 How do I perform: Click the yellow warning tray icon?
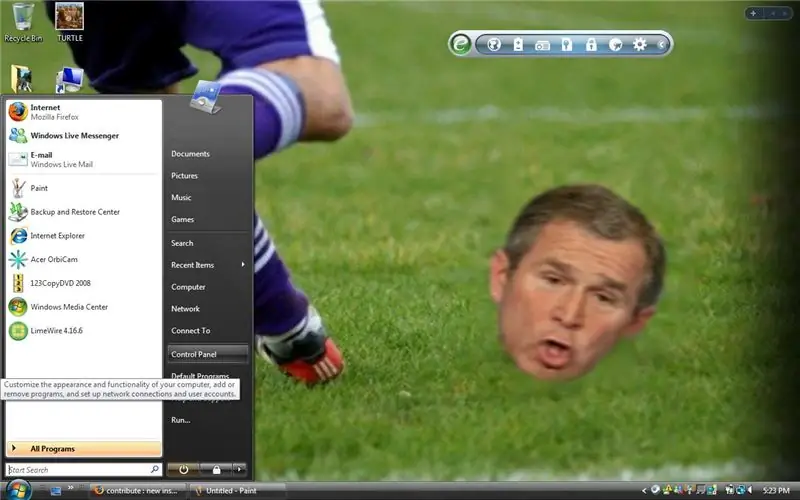667,490
